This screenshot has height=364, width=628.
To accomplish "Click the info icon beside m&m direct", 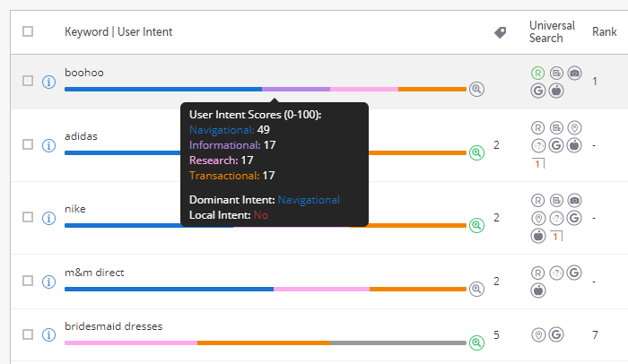I will point(49,281).
